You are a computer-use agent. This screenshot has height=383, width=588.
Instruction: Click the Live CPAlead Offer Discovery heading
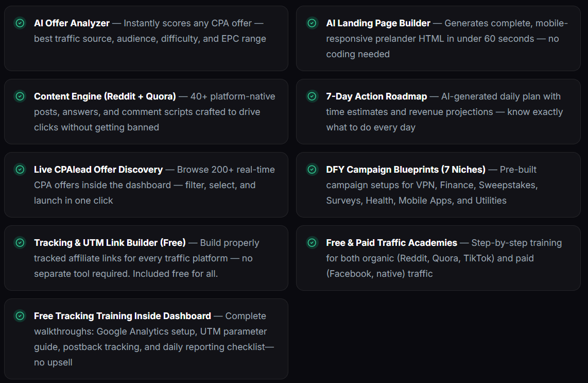98,170
